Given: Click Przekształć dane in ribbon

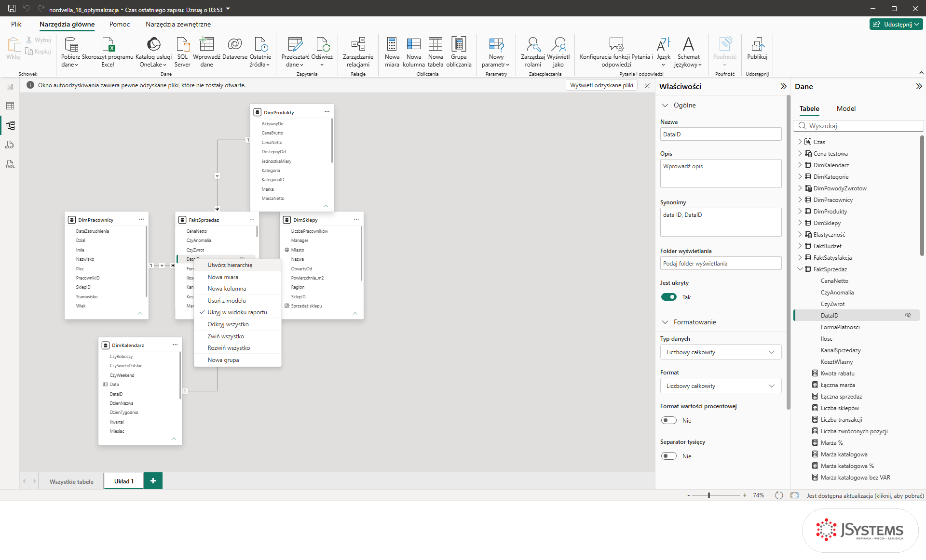Looking at the screenshot, I should 295,52.
